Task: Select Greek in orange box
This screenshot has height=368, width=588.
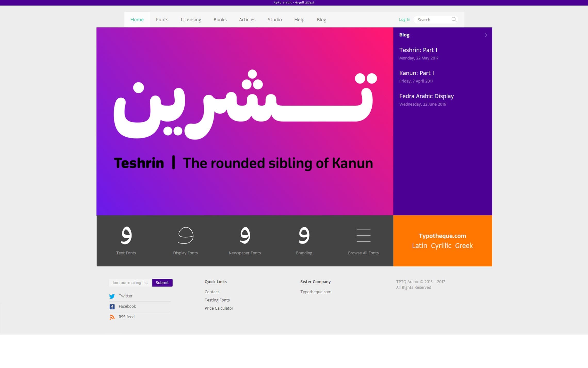Action: click(x=464, y=246)
